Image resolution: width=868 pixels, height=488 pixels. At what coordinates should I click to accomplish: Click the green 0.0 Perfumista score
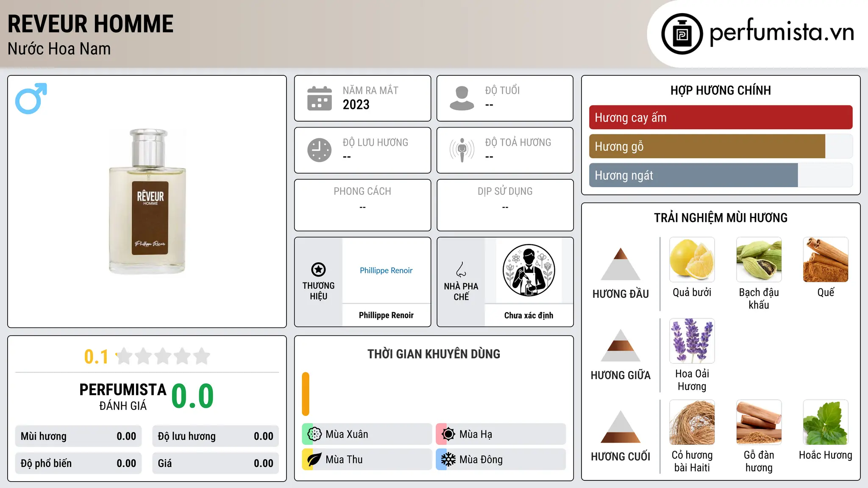[x=192, y=396]
